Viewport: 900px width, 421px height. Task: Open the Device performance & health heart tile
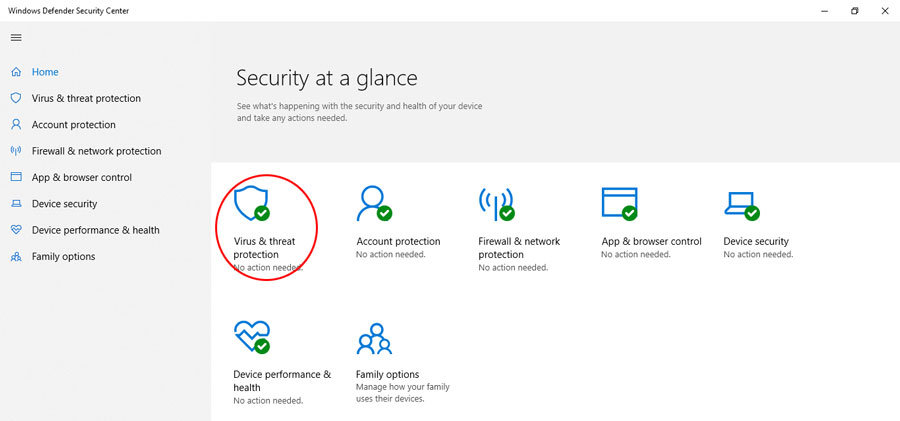click(252, 337)
